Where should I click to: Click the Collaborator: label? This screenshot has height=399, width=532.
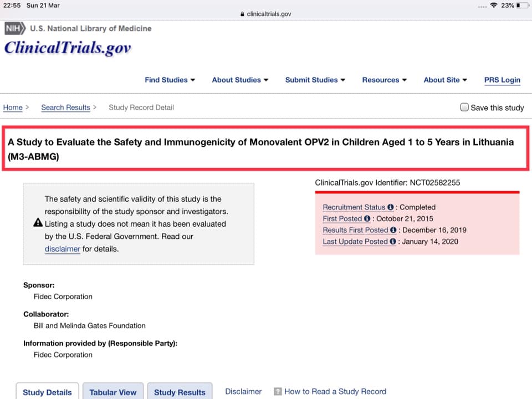pos(46,314)
